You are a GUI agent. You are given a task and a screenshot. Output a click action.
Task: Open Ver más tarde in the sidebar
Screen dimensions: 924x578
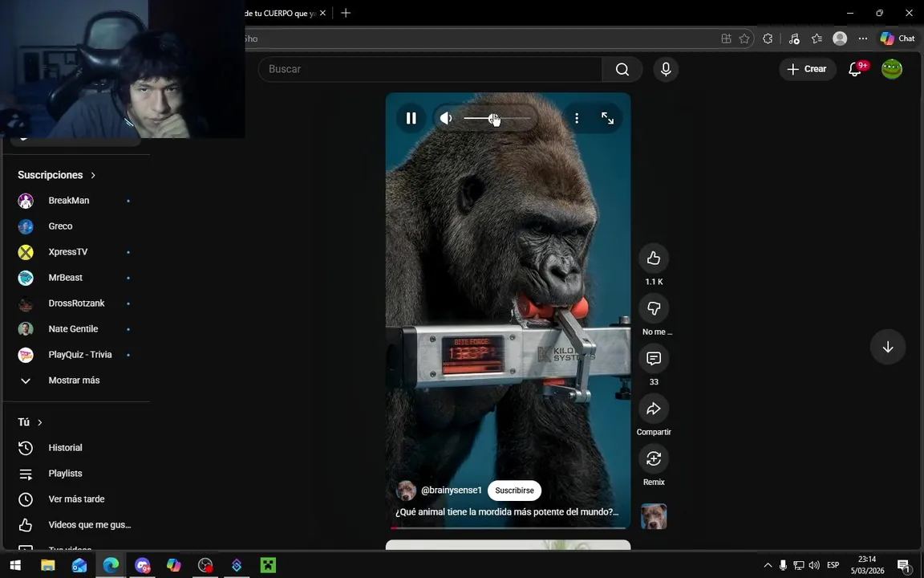pyautogui.click(x=75, y=499)
